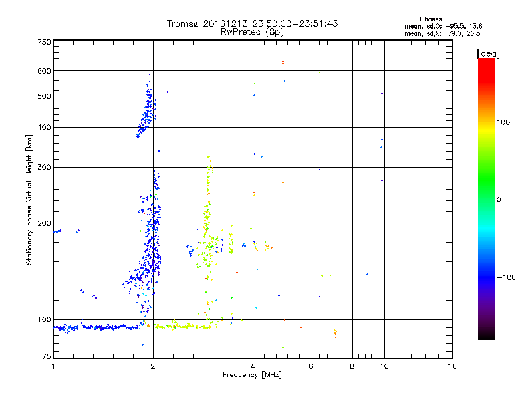This screenshot has height=399, width=532.
Task: Click the x-axis tick label '2'
Action: point(153,366)
